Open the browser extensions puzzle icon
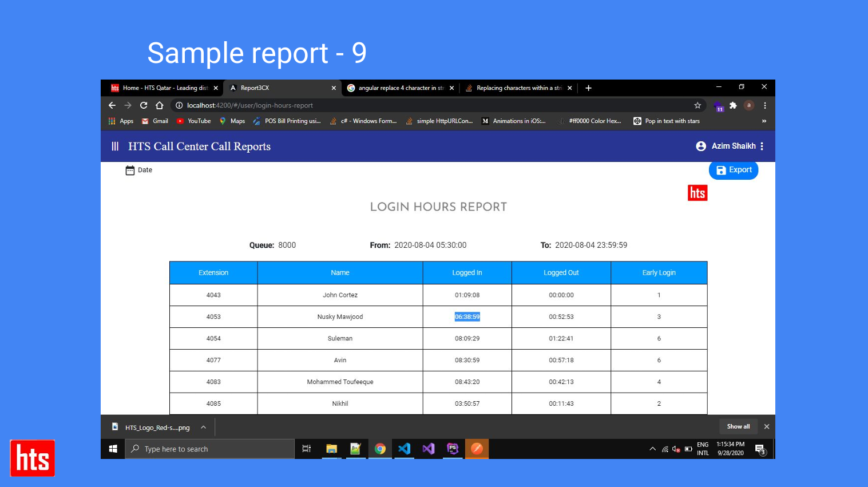 [733, 105]
